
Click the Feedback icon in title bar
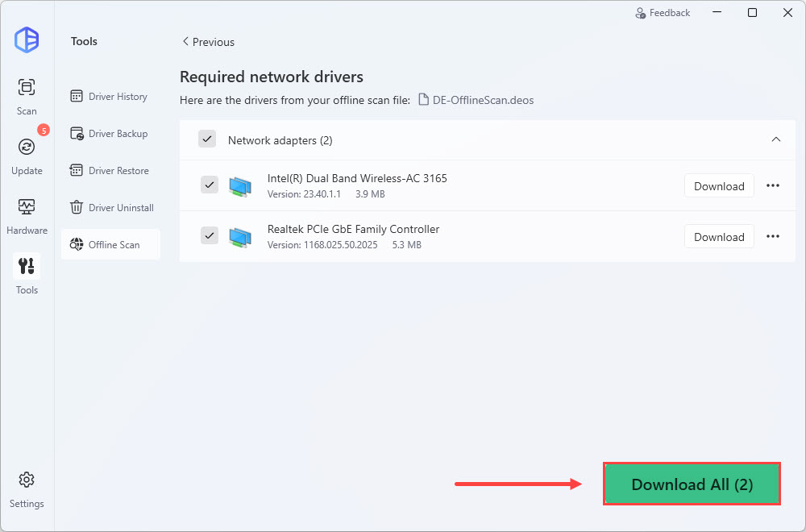pos(641,13)
